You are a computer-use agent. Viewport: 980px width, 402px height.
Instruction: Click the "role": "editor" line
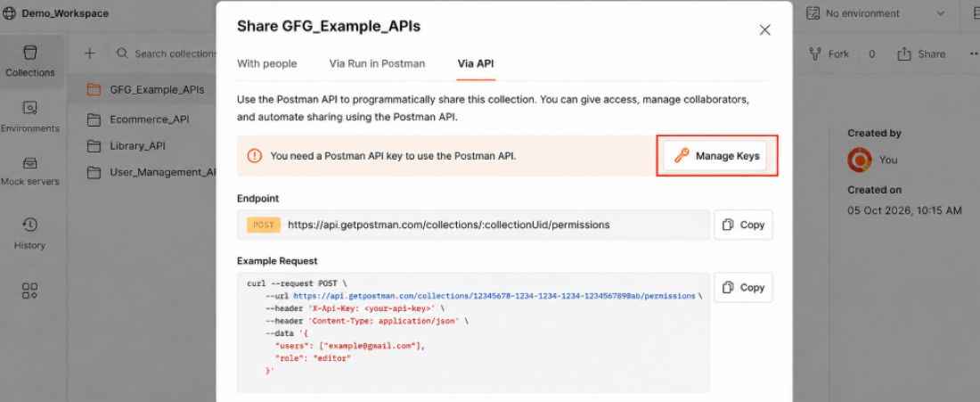(x=313, y=358)
